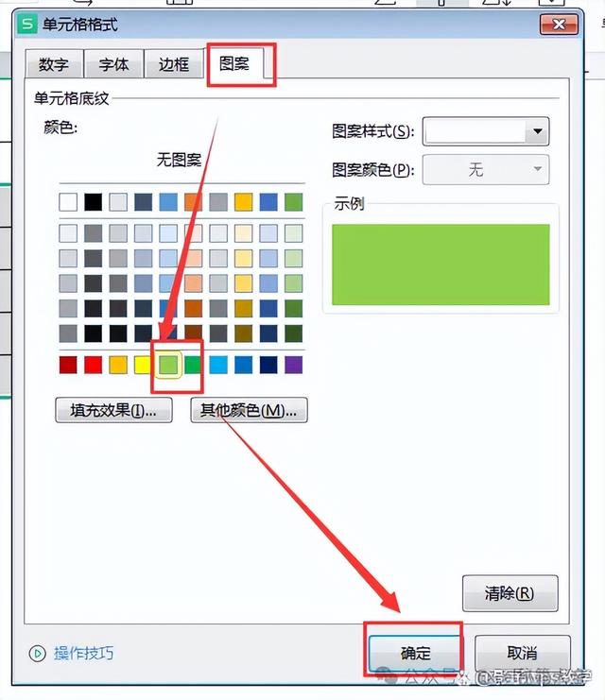Click the WPS spreadsheet icon in title bar
This screenshot has height=700, width=605.
[26, 25]
